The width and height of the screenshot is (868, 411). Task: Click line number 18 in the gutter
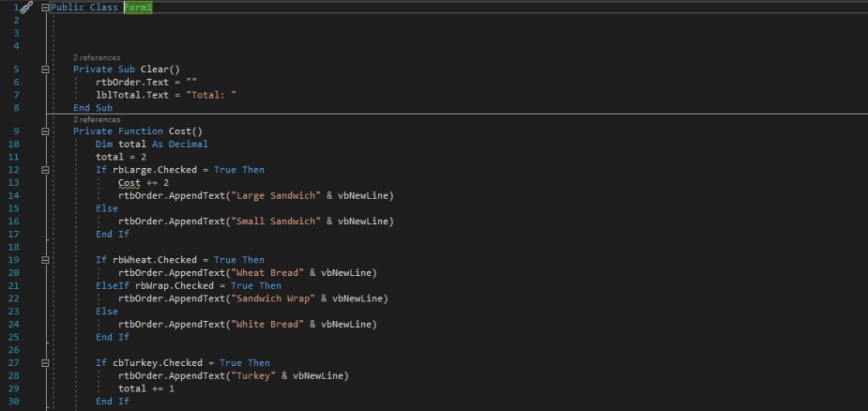[15, 247]
